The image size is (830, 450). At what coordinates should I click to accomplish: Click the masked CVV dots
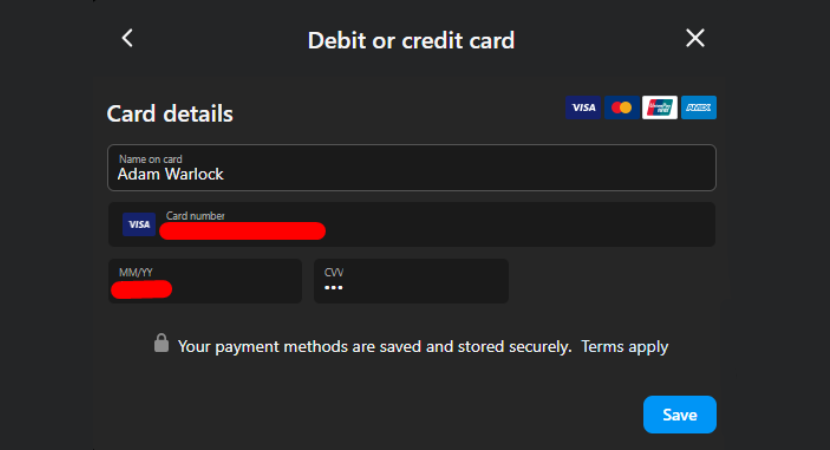pyautogui.click(x=333, y=289)
